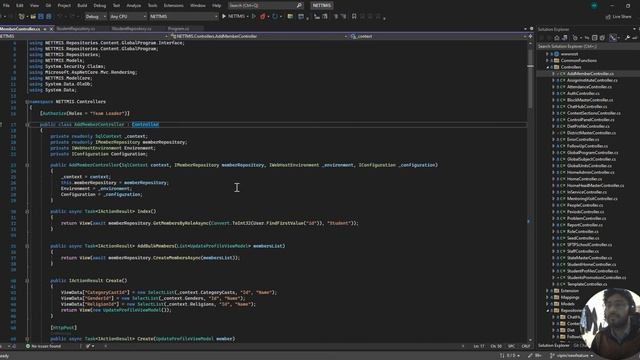Expand the Mappings folder

click(x=547, y=298)
